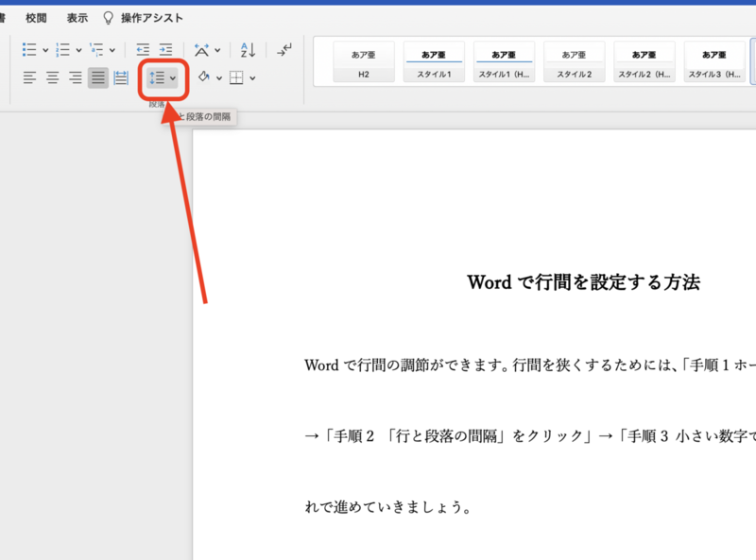Decrease paragraph indent
The height and width of the screenshot is (560, 756).
coord(145,49)
